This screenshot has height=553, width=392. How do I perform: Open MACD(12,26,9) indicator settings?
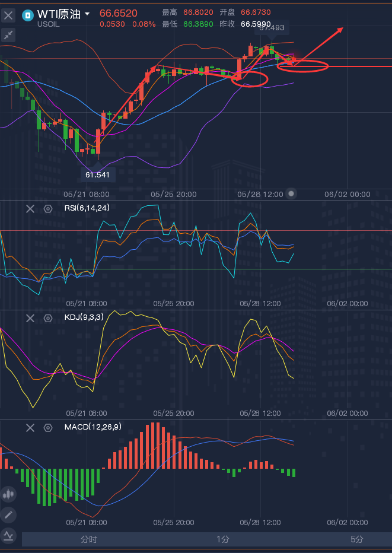point(48,427)
